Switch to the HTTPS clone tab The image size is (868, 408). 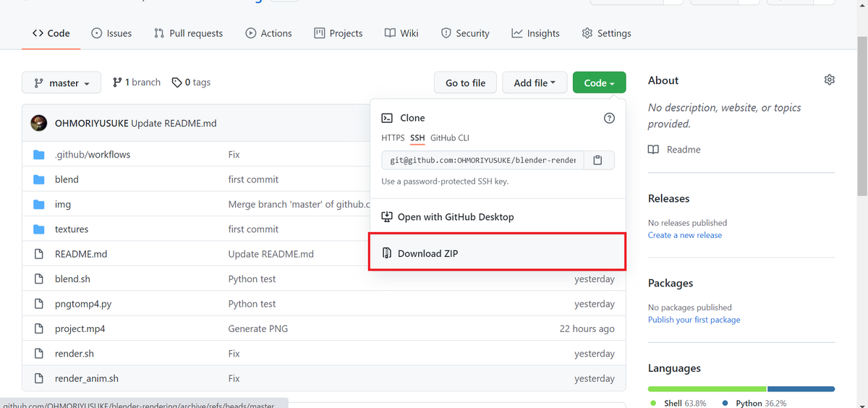[393, 137]
